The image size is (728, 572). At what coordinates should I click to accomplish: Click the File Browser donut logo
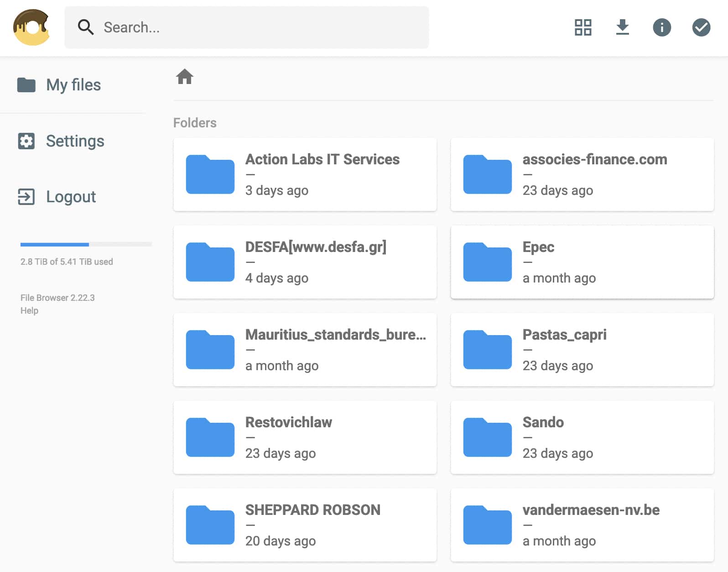pos(31,27)
